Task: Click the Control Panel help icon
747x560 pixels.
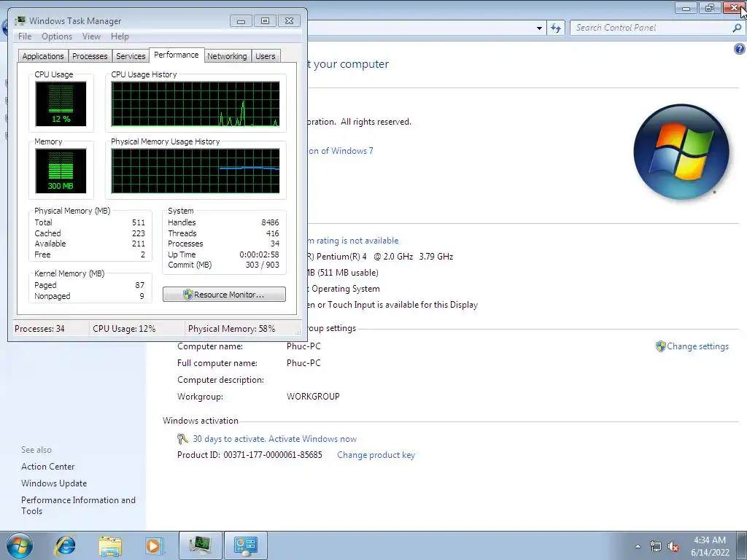Action: tap(740, 49)
